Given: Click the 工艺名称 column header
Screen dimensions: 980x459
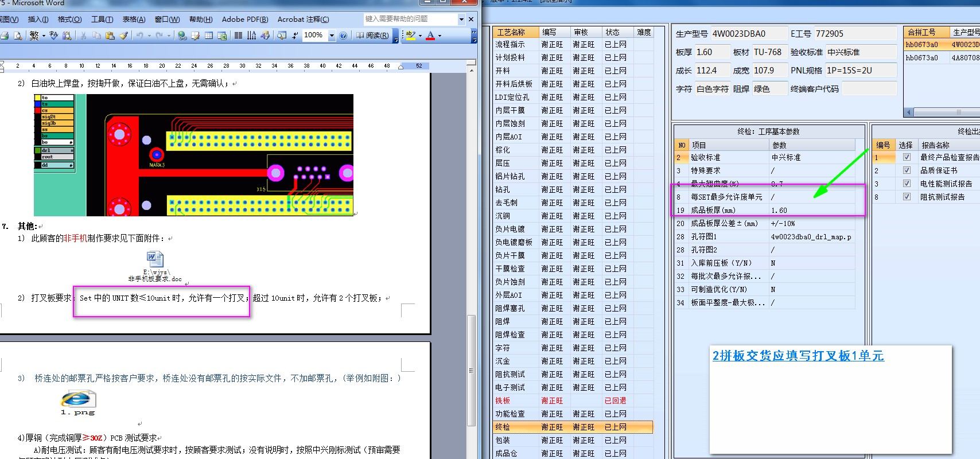Looking at the screenshot, I should click(516, 32).
